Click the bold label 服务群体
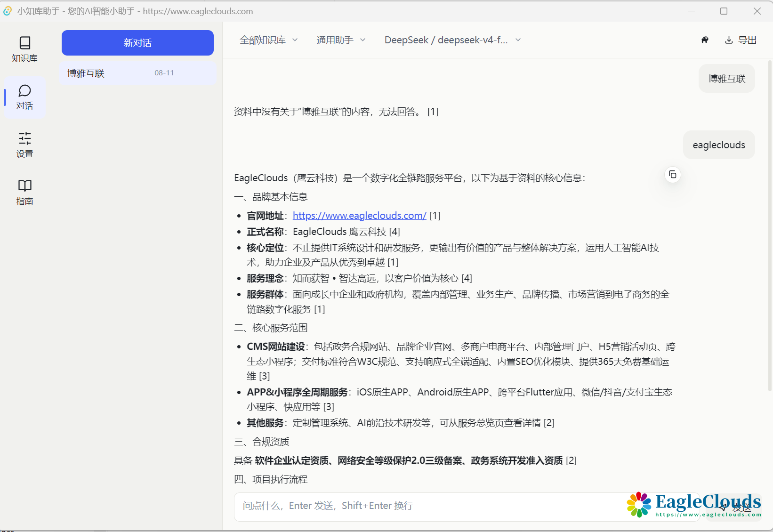 265,294
